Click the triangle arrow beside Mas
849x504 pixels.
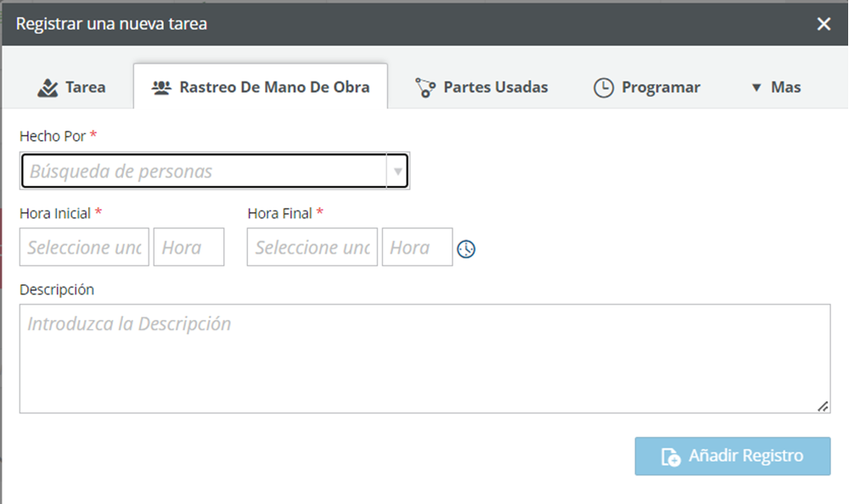pyautogui.click(x=756, y=87)
